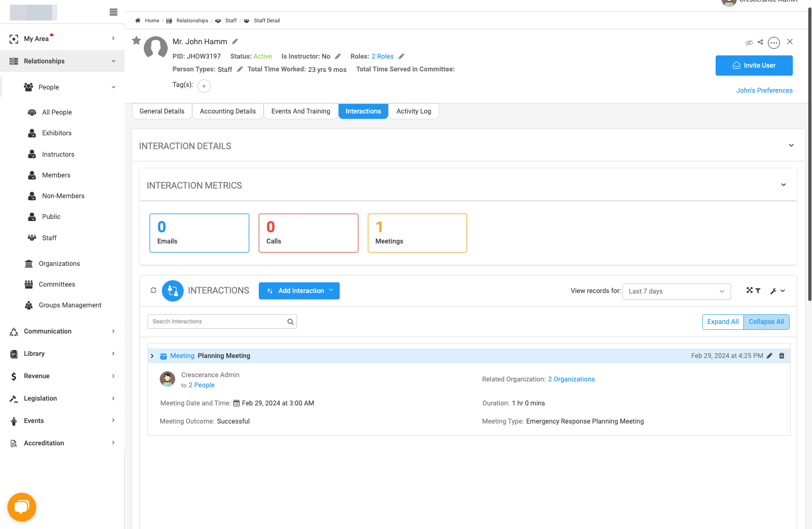Viewport: 812px width, 529px height.
Task: Open the chat support bubble
Action: coord(22,507)
